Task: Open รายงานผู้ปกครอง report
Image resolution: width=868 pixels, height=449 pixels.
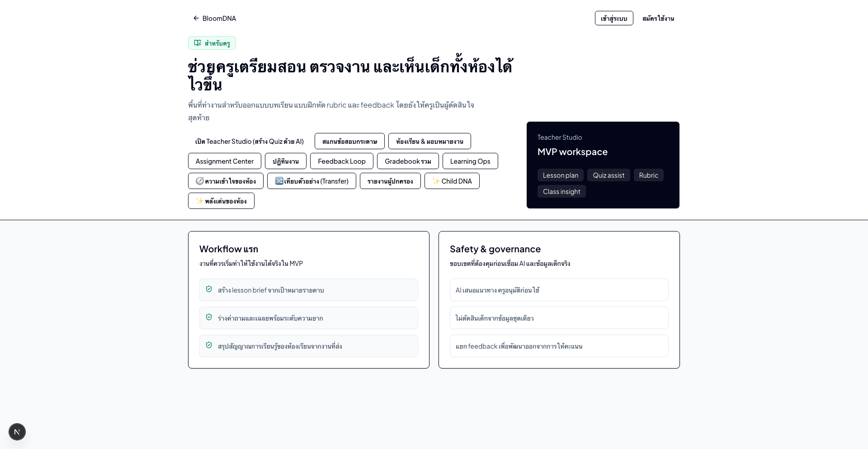Action: (390, 181)
